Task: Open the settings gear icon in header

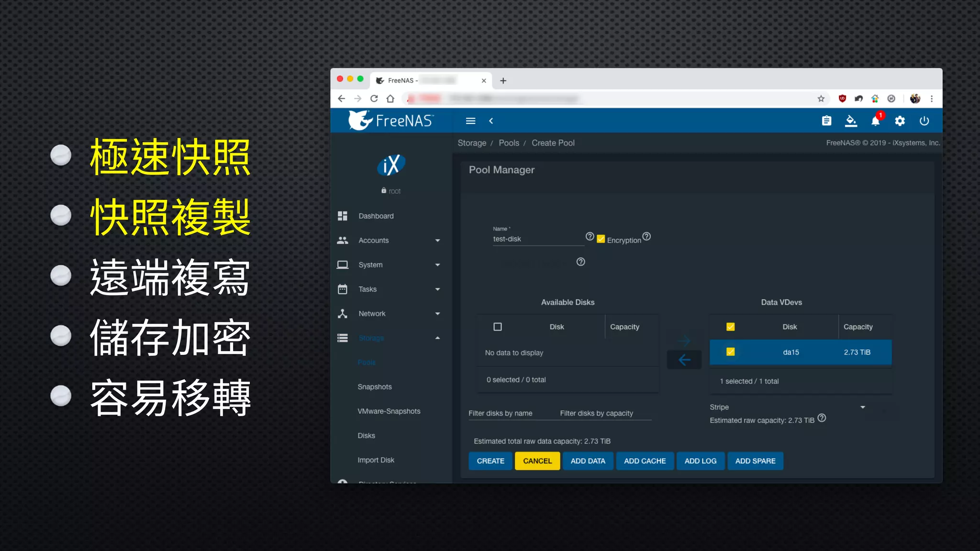Action: 900,121
